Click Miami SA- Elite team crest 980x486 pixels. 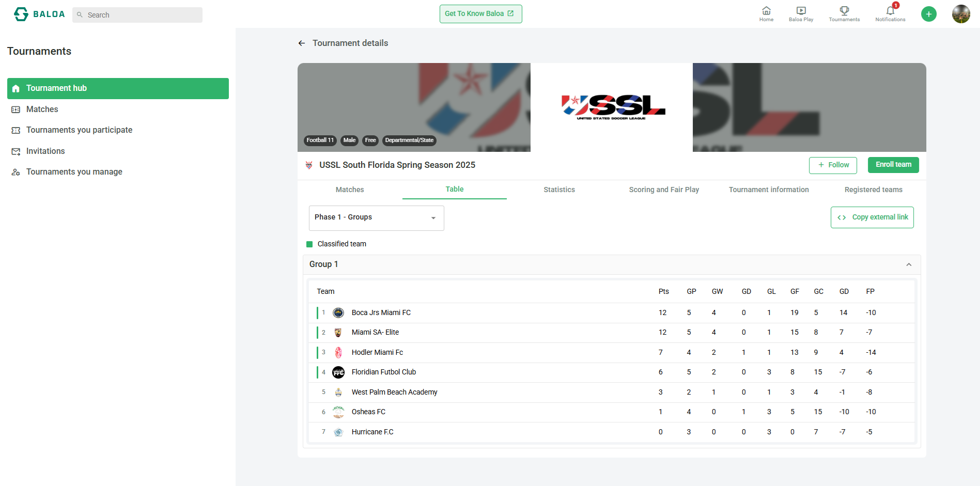(338, 333)
